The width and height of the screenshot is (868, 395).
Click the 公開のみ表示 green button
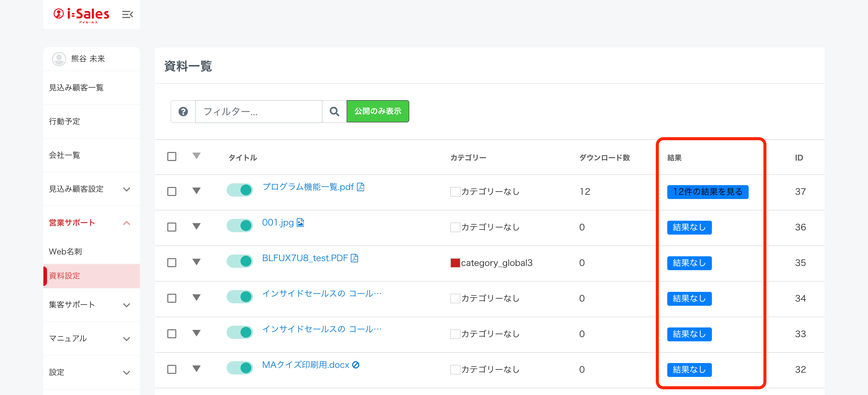[377, 111]
